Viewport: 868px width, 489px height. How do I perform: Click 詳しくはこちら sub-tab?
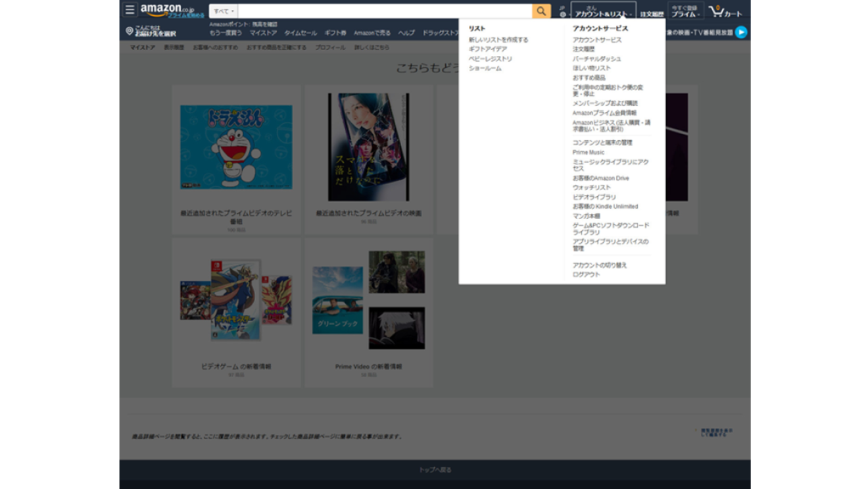click(x=372, y=47)
